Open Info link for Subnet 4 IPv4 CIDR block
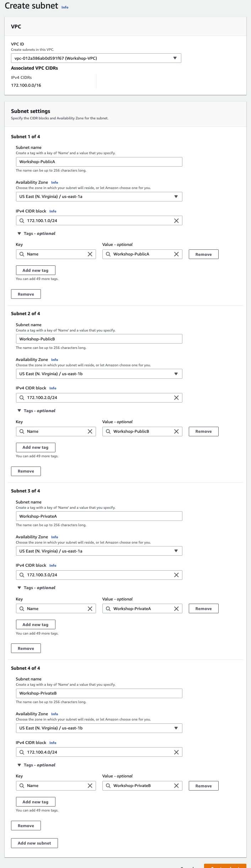This screenshot has height=868, width=251. tap(53, 743)
